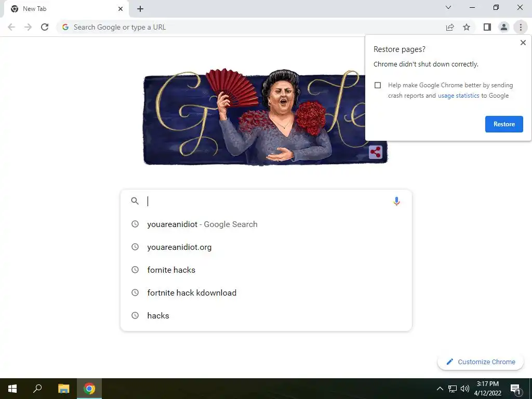Close the New Tab tab
Viewport: 532px width, 399px height.
click(121, 9)
